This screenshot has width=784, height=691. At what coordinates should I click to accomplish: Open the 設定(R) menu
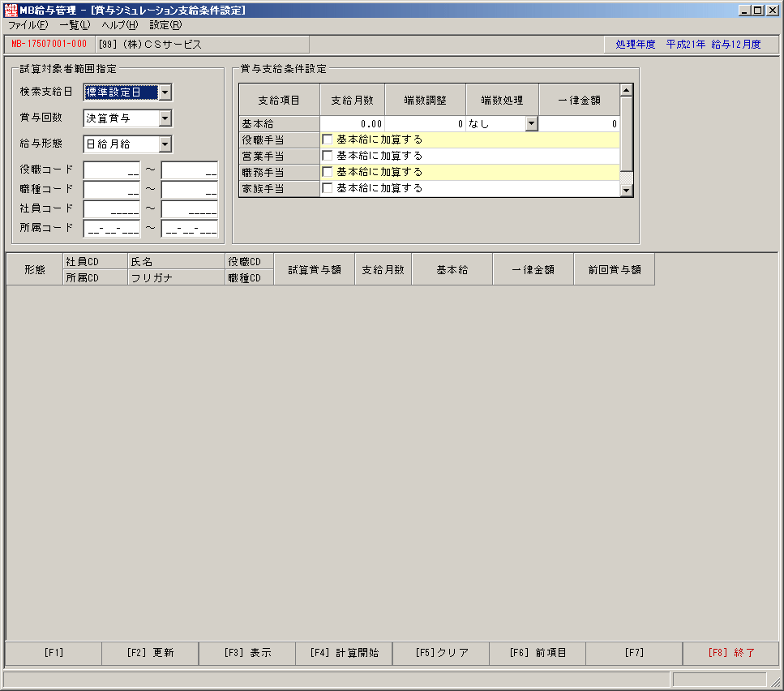click(x=166, y=25)
